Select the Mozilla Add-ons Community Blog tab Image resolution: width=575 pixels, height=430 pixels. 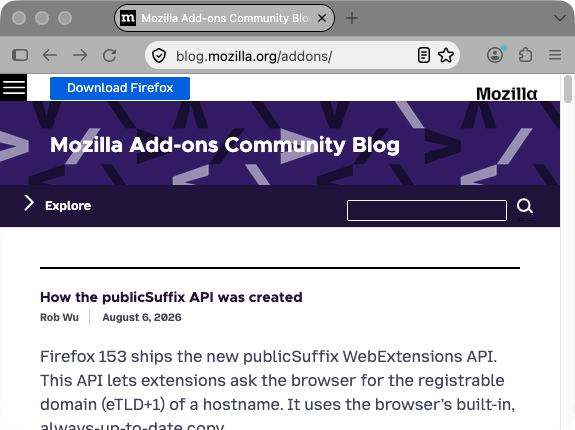224,18
